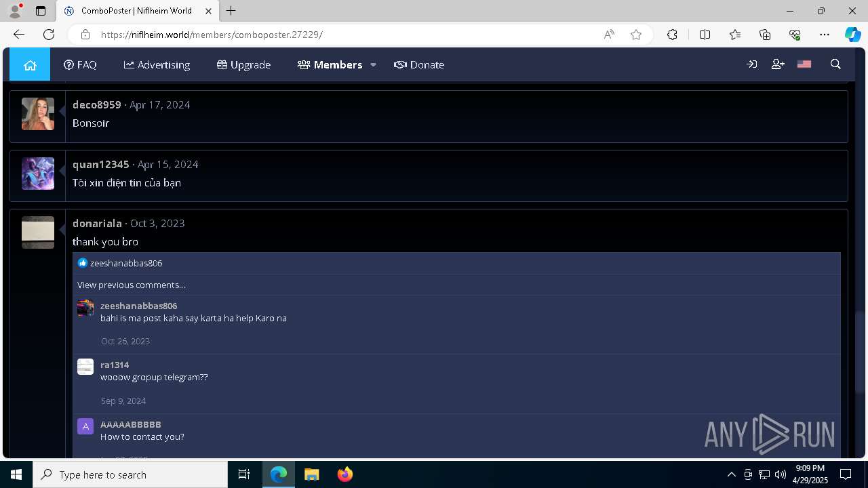Open the browser profile icon
This screenshot has height=488, width=868.
coord(15,11)
